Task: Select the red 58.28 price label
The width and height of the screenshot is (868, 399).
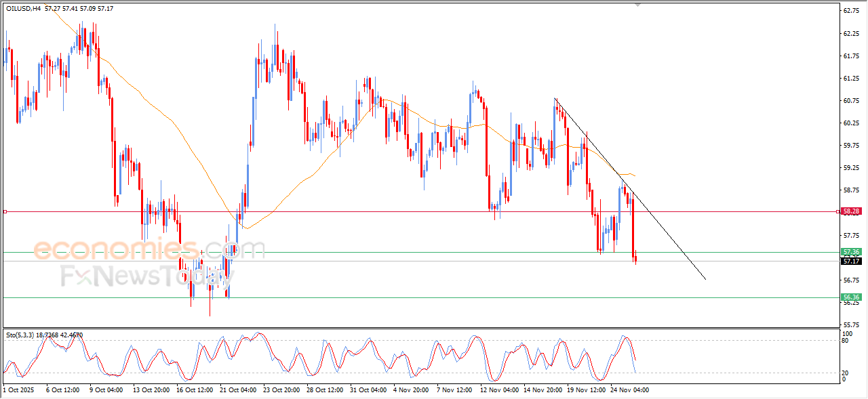Action: [851, 211]
